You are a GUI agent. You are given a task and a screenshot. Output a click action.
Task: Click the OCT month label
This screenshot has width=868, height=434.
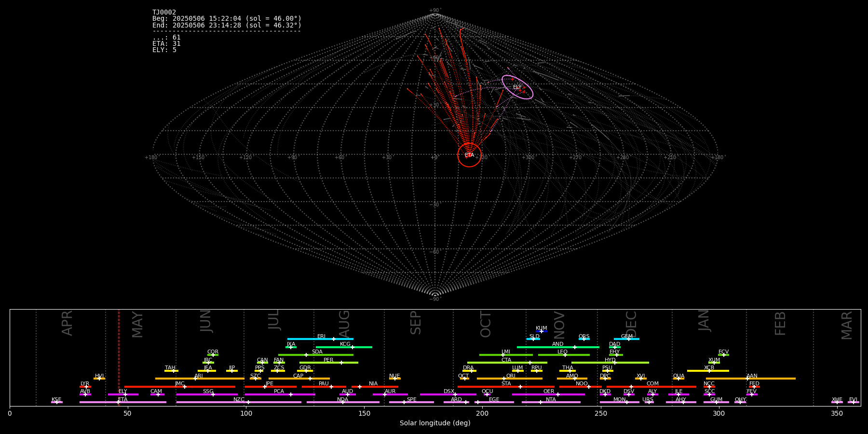[x=486, y=324]
